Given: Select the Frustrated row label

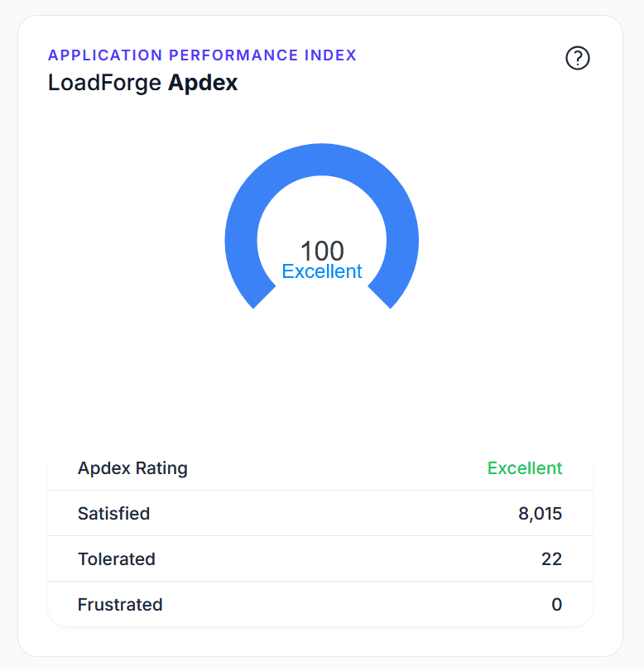Looking at the screenshot, I should coord(120,605).
